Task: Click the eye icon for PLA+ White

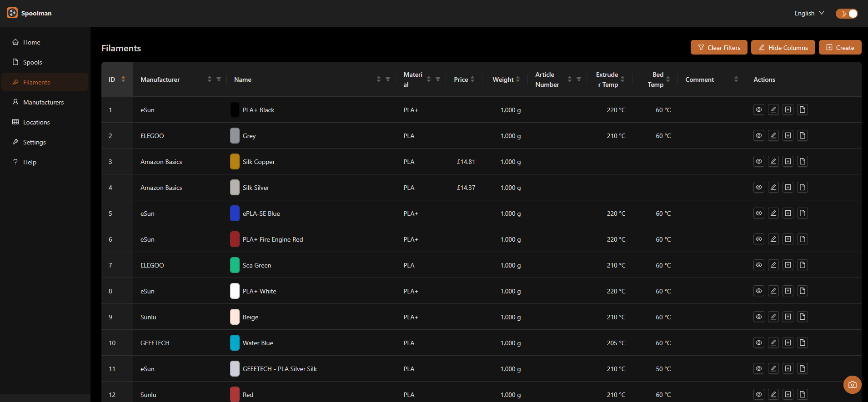Action: [758, 291]
